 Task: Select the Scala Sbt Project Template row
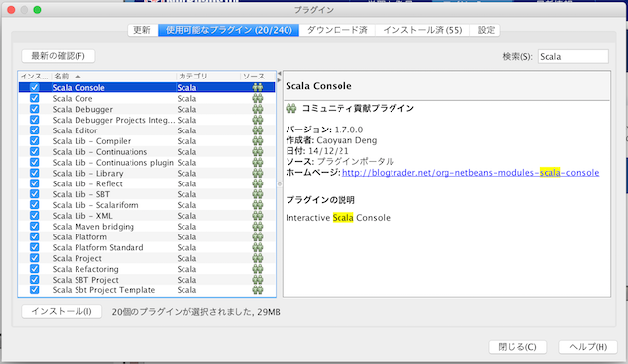146,289
